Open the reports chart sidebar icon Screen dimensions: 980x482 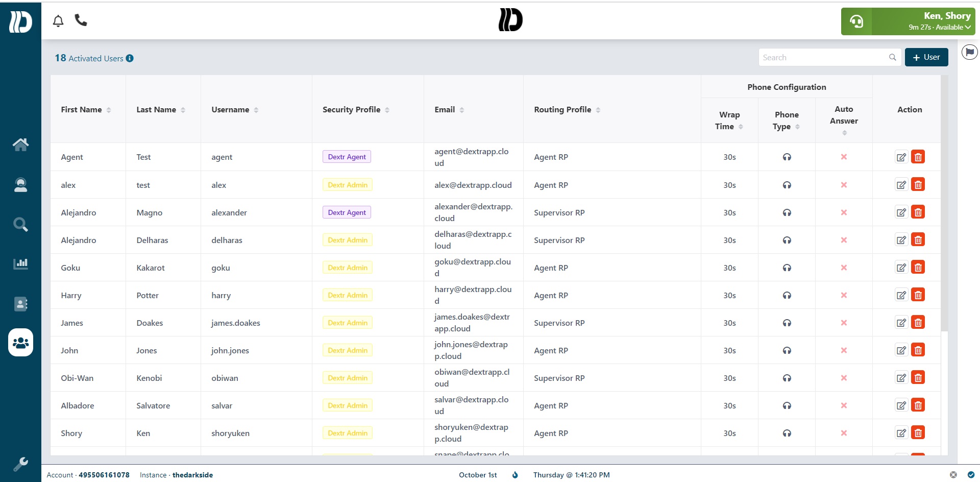tap(20, 264)
